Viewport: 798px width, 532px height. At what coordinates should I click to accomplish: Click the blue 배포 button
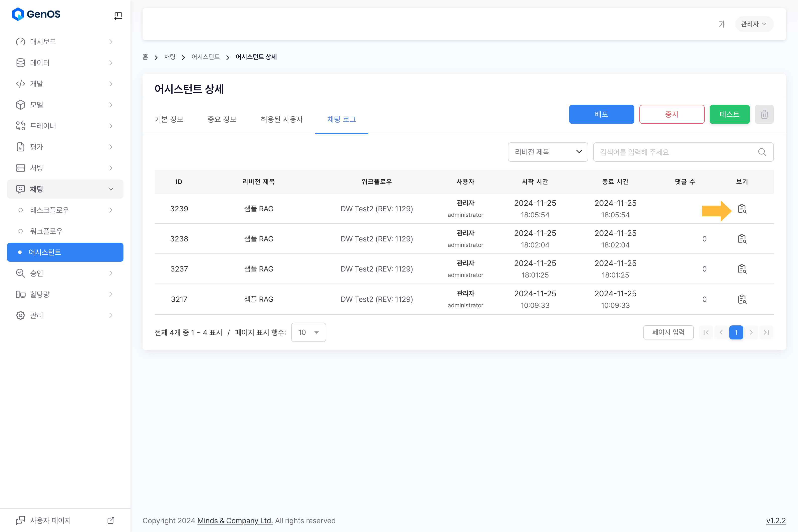[x=601, y=114]
